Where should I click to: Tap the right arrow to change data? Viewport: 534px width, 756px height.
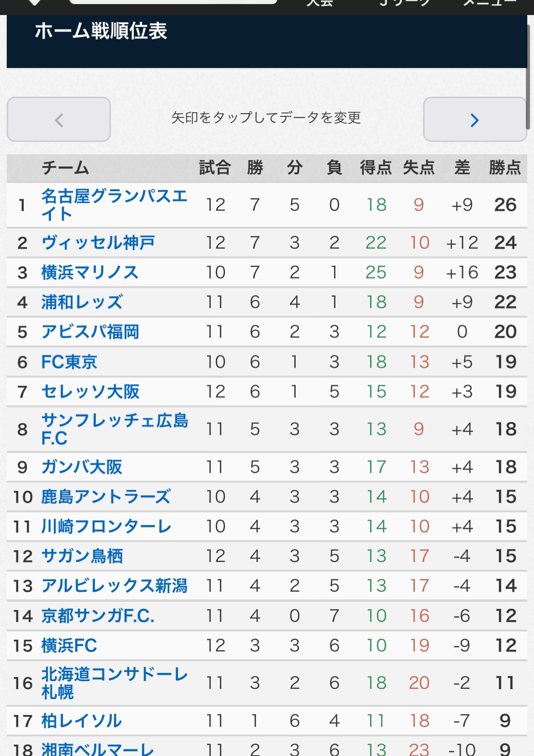click(475, 120)
